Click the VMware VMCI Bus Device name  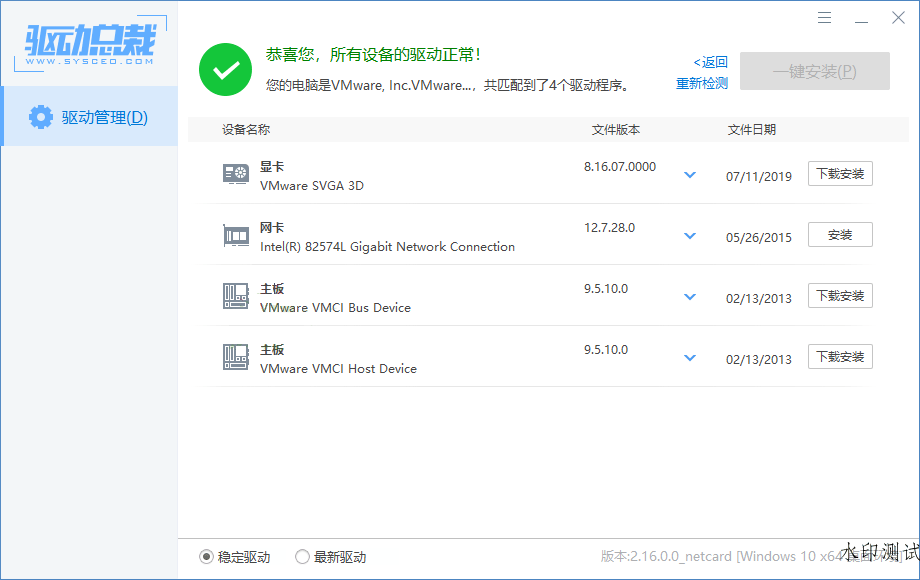click(335, 307)
